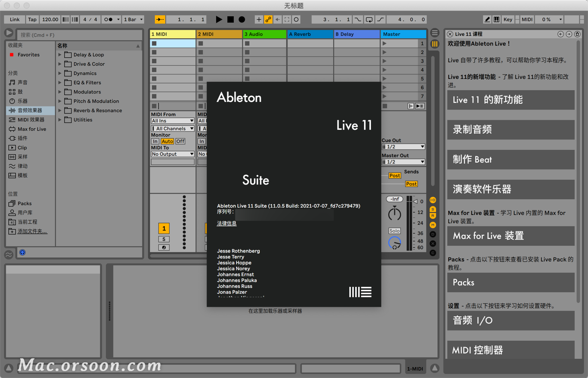Toggle the upper Post send button

click(395, 175)
